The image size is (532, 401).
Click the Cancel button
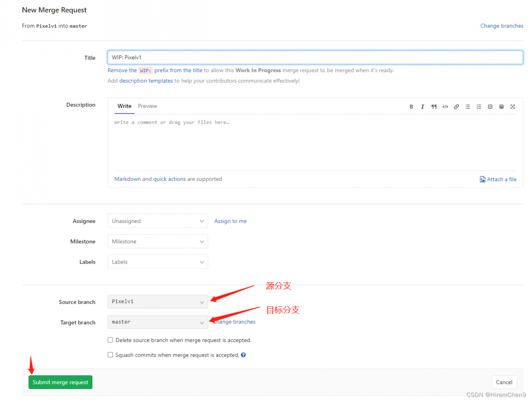pos(504,382)
